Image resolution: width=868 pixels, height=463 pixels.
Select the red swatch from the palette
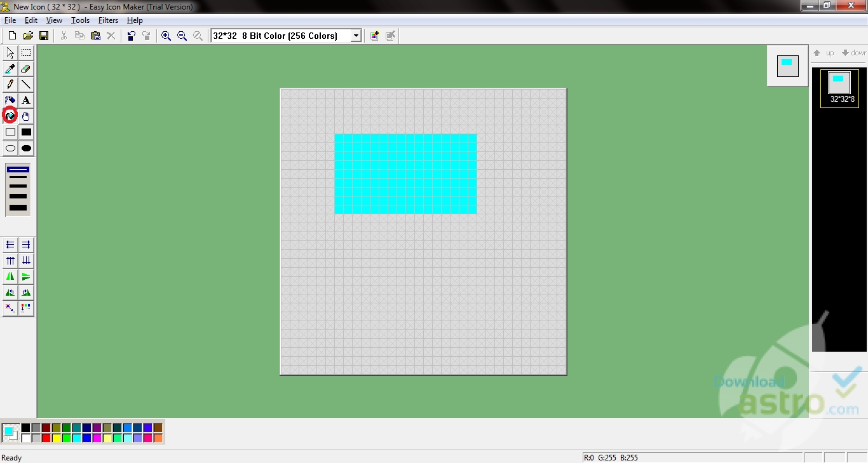[46, 438]
